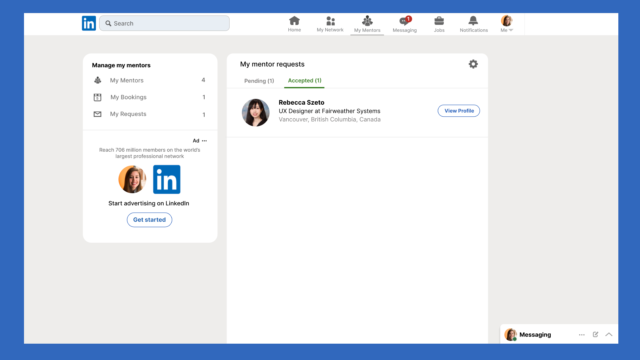This screenshot has height=360, width=640.
Task: Select the Accepted (1) tab
Action: click(304, 80)
